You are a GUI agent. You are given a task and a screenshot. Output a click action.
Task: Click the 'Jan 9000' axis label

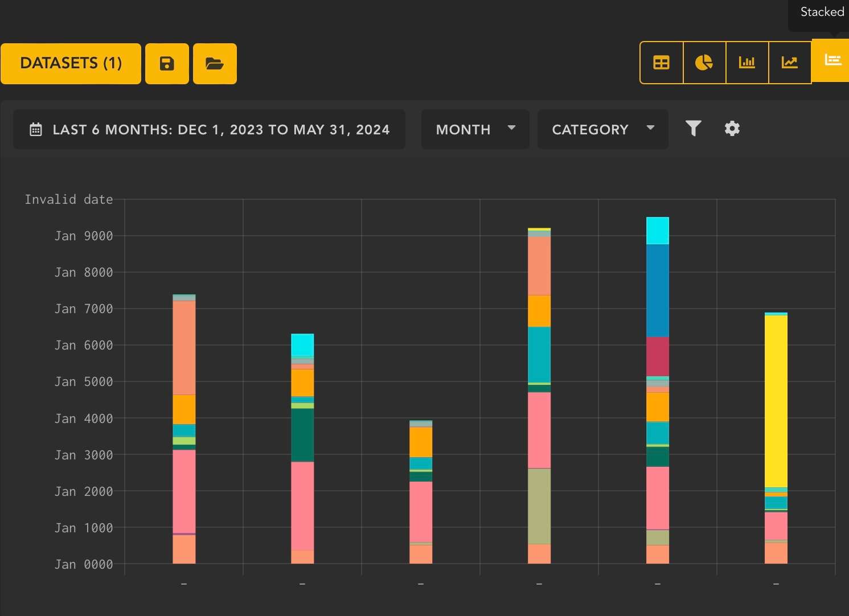(x=84, y=236)
